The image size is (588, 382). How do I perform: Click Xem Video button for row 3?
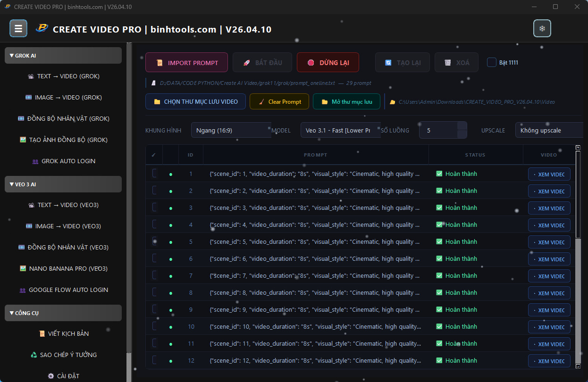tap(549, 208)
